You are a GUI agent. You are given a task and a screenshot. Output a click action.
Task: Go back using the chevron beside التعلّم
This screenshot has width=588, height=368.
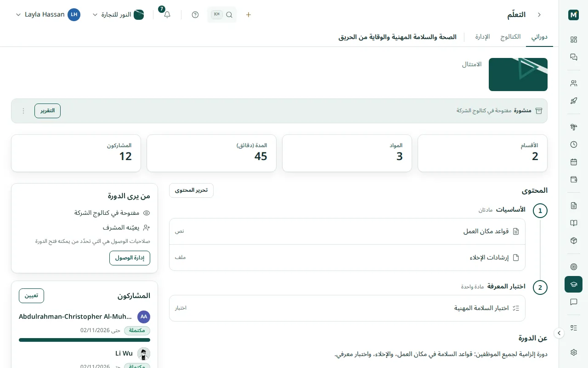(539, 15)
